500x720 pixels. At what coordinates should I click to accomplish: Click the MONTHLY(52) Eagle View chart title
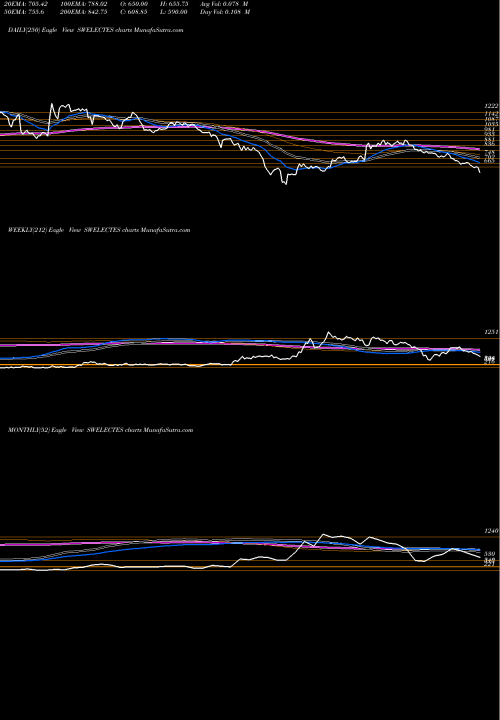pyautogui.click(x=101, y=430)
